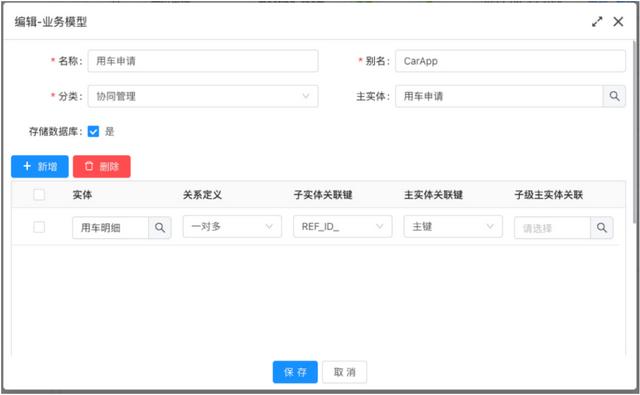Viewport: 640px width, 395px height.
Task: Open the REF_ID_ 子实体关联键 dropdown
Action: click(342, 226)
